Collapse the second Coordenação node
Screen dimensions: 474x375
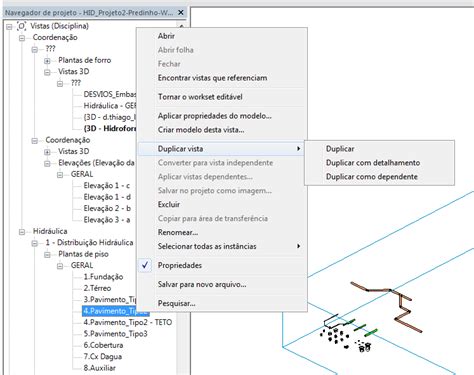coord(34,140)
